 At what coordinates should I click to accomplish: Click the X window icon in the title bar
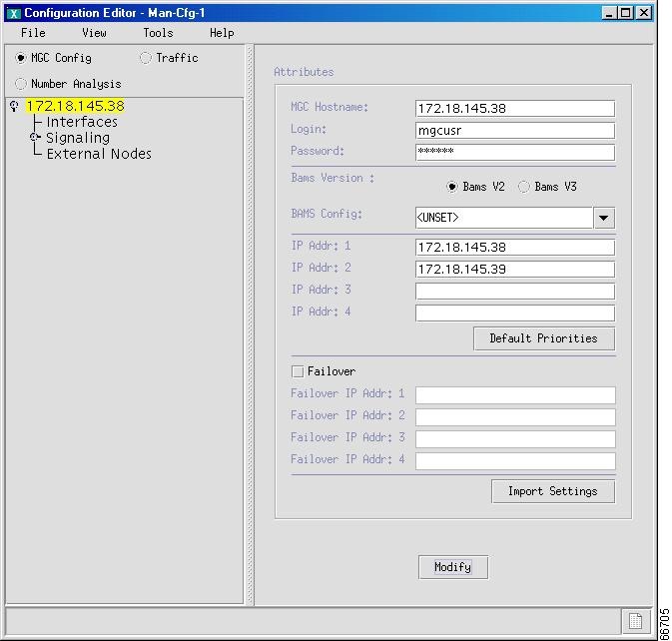point(14,13)
